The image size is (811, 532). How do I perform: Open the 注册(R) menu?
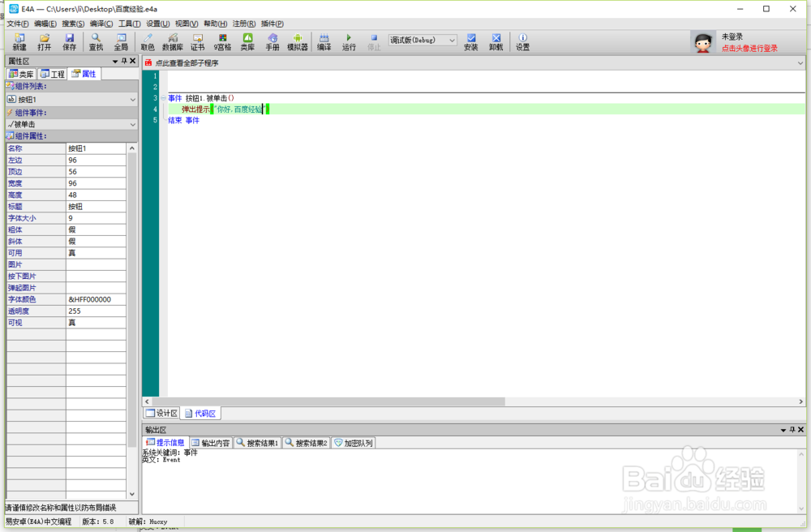[x=243, y=24]
